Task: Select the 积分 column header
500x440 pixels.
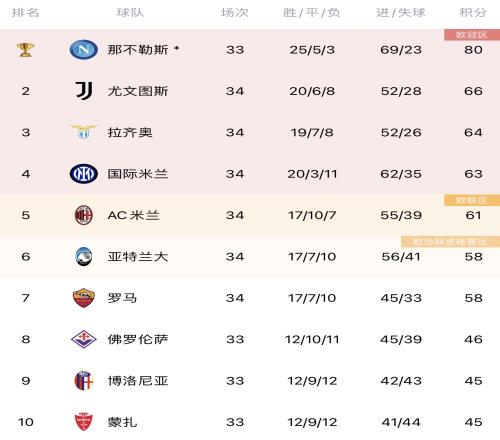Action: tap(473, 13)
